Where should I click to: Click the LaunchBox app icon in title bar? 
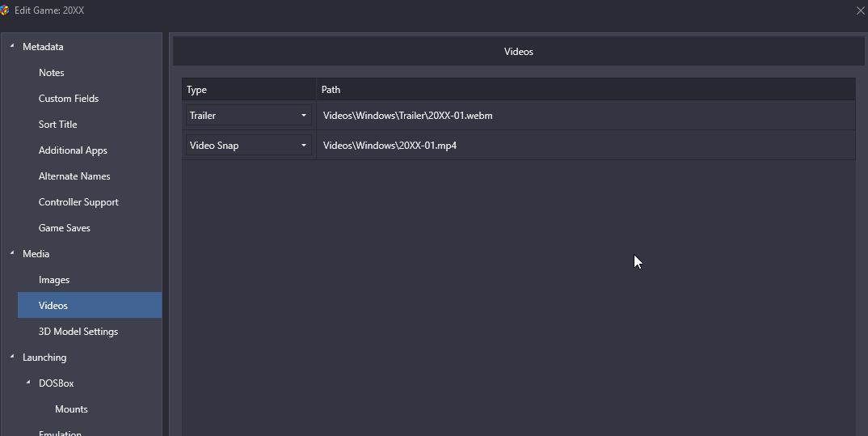pyautogui.click(x=5, y=11)
